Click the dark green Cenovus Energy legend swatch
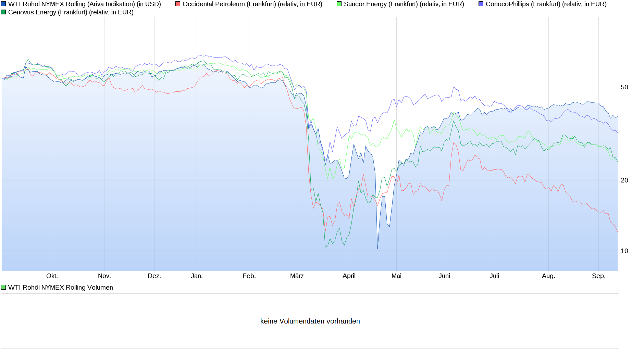Screen dimensions: 644x355 tap(3, 12)
